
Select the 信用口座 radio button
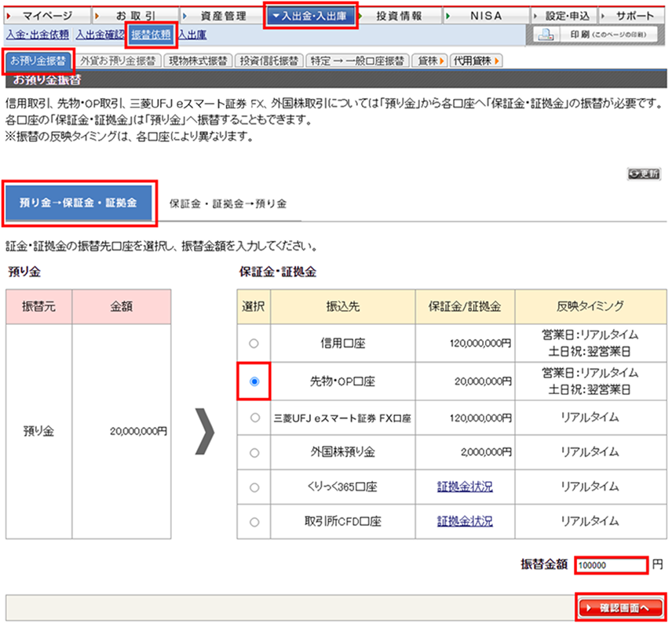254,343
